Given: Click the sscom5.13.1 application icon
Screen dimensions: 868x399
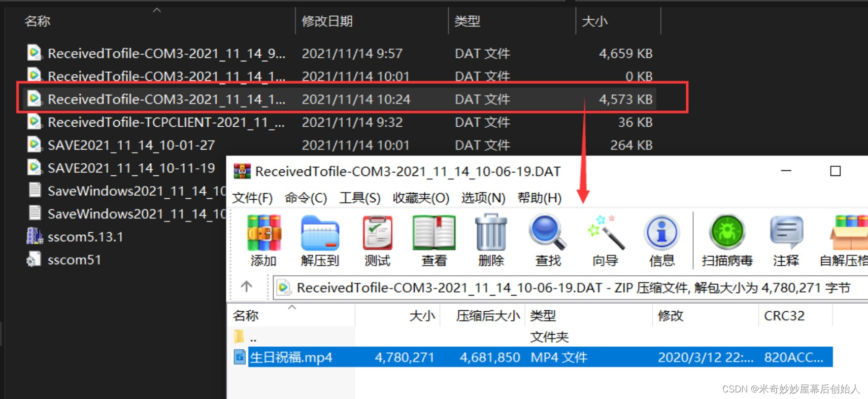Looking at the screenshot, I should (x=35, y=236).
